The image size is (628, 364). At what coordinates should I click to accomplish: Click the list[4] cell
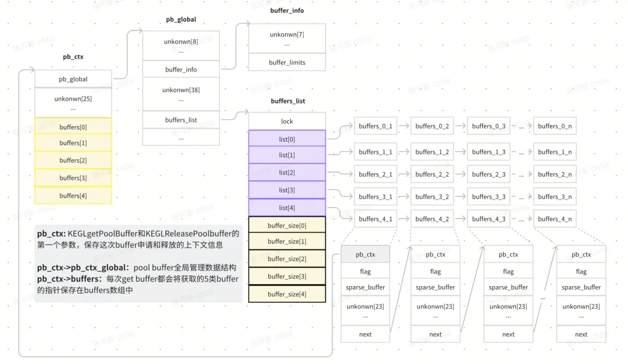[287, 208]
